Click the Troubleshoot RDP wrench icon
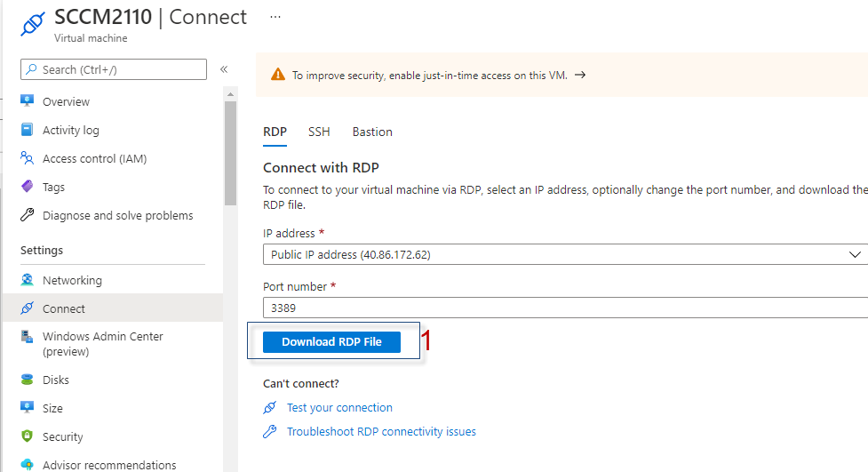 pyautogui.click(x=269, y=432)
